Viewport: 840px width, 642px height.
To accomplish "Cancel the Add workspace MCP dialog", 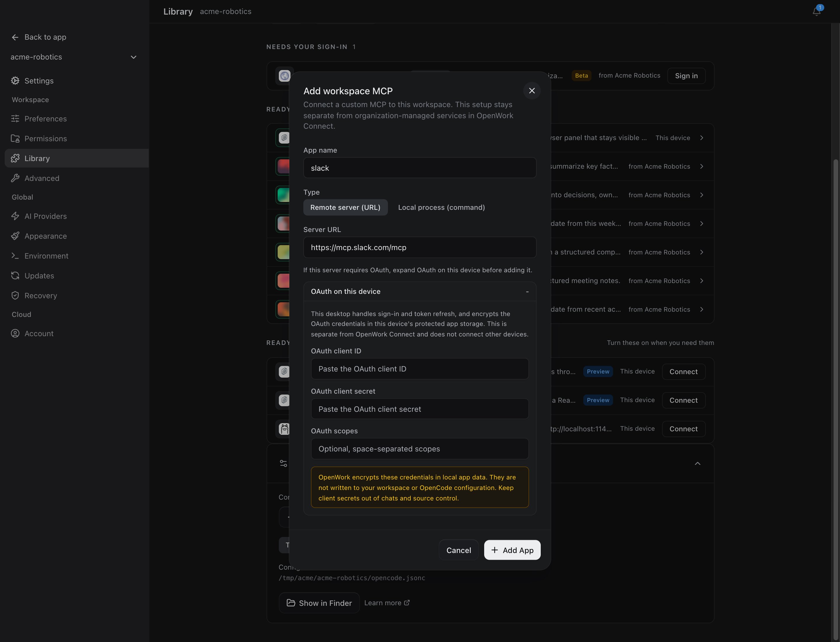I will pos(459,550).
